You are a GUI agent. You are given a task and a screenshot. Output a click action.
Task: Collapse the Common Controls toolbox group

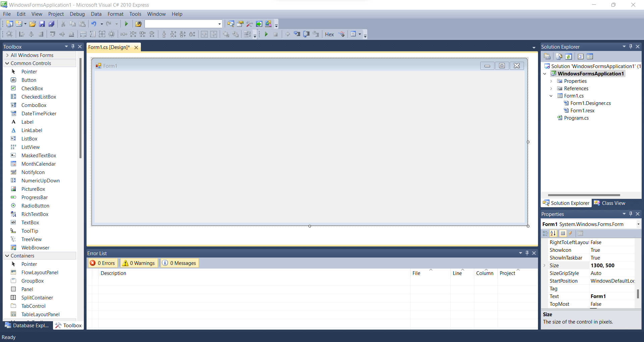click(x=7, y=63)
